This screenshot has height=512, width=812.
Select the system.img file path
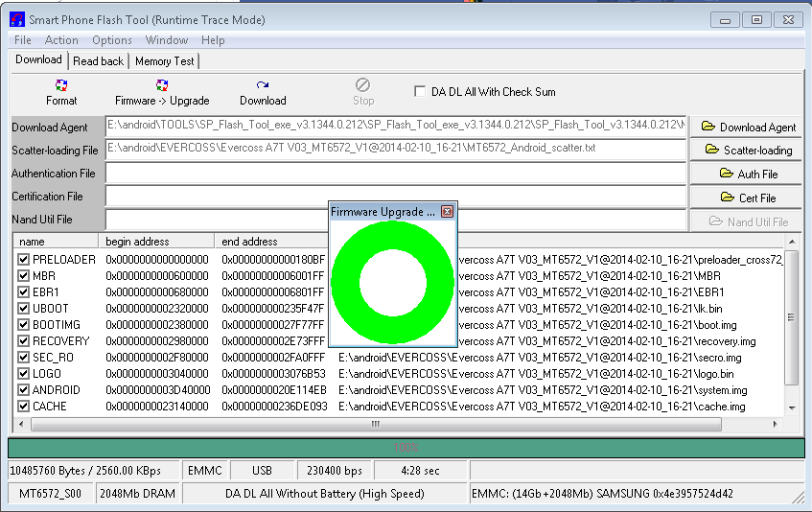pyautogui.click(x=543, y=390)
